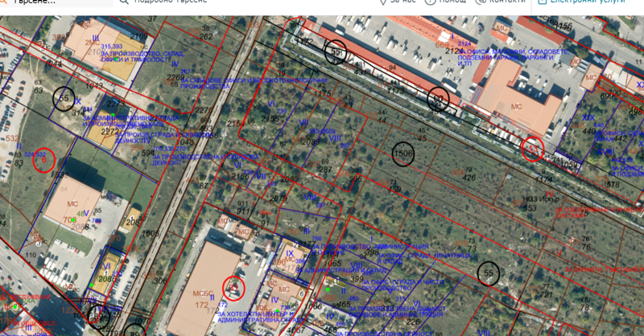Viewport: 644px width, 336px height.
Task: Click the magnifier icon beside Подробно търсене
Action: [x=124, y=2]
